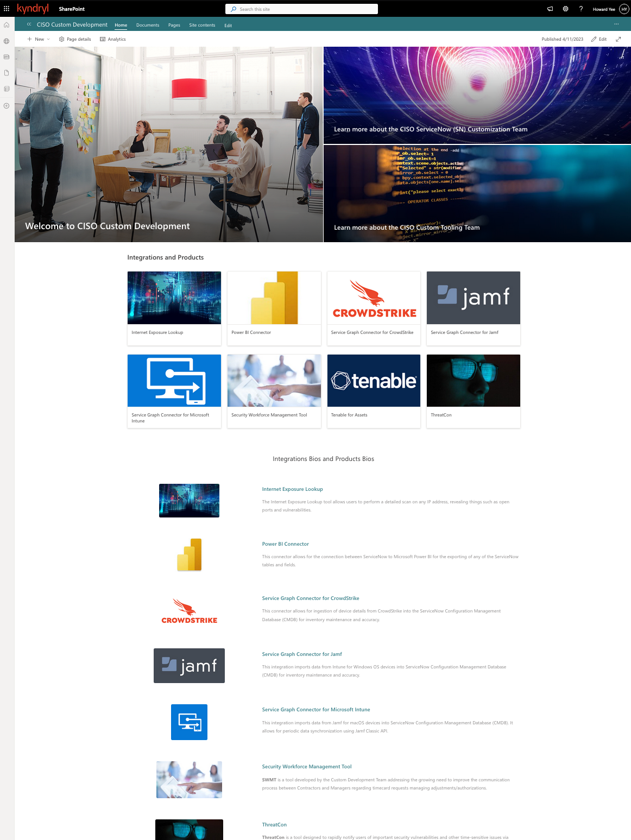The width and height of the screenshot is (631, 840).
Task: Click the SharePoint app name
Action: [72, 9]
